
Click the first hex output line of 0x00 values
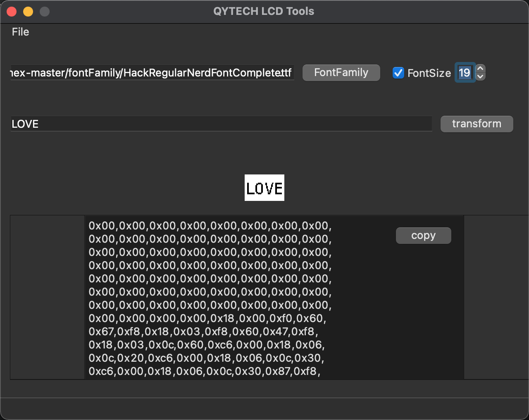tap(210, 226)
